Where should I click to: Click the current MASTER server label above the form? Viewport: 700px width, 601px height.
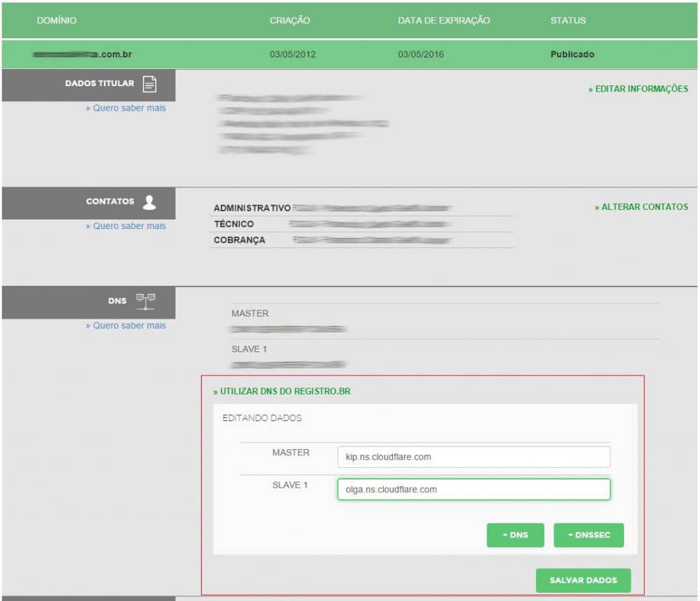tap(250, 313)
